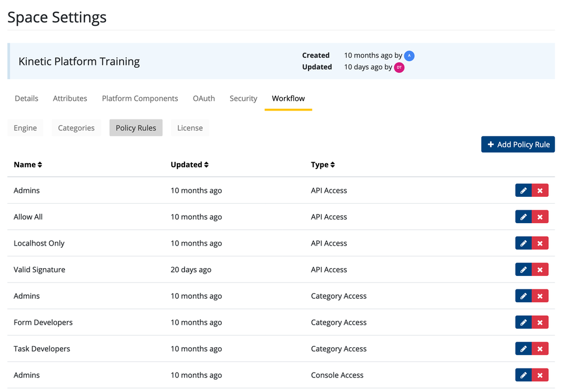This screenshot has width=561, height=392.
Task: Show the Categories sub-tab
Action: (x=76, y=128)
